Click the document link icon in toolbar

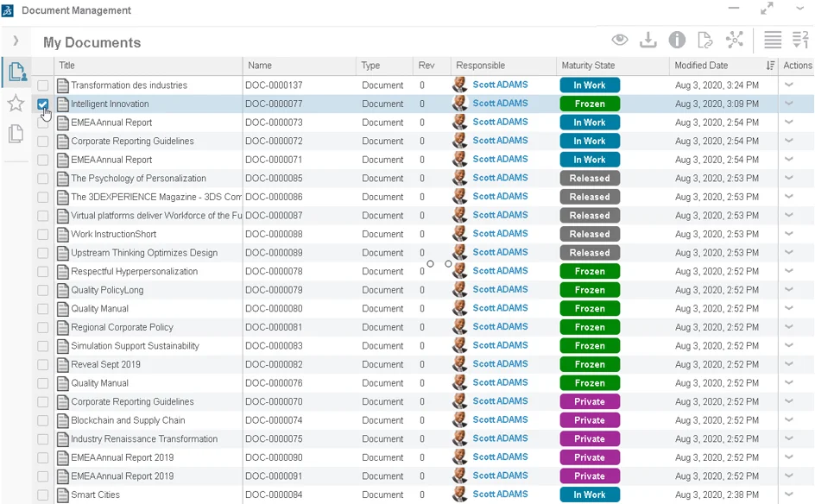point(705,40)
